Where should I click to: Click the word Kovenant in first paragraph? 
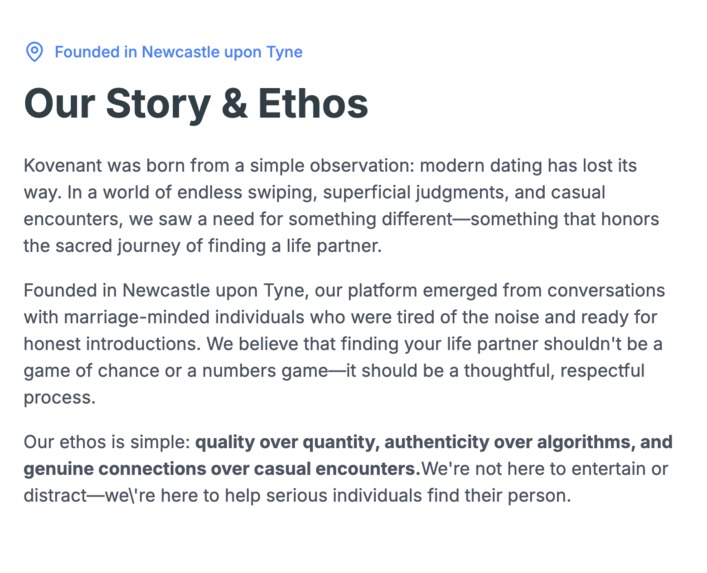click(63, 165)
